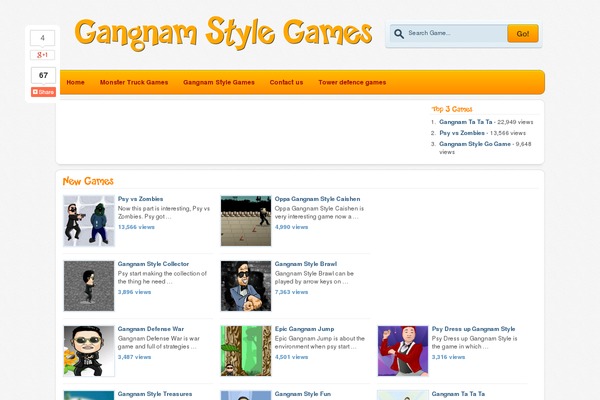Click the Gangnam Style Games site logo

point(223,34)
